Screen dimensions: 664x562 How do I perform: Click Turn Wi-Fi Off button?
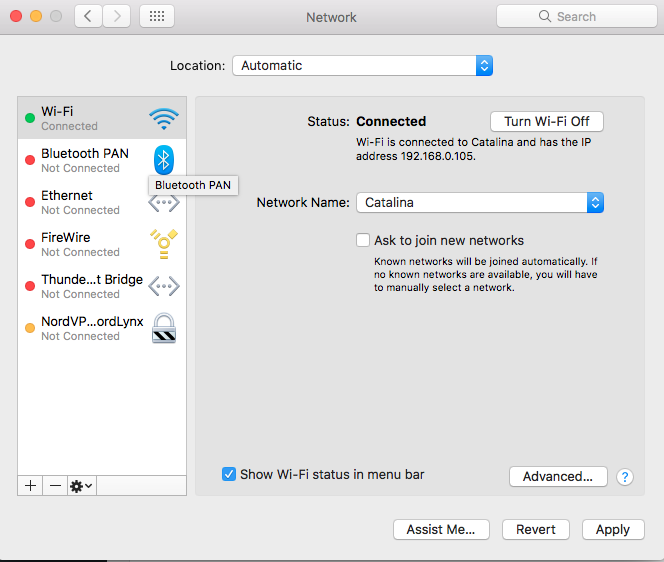pos(546,121)
